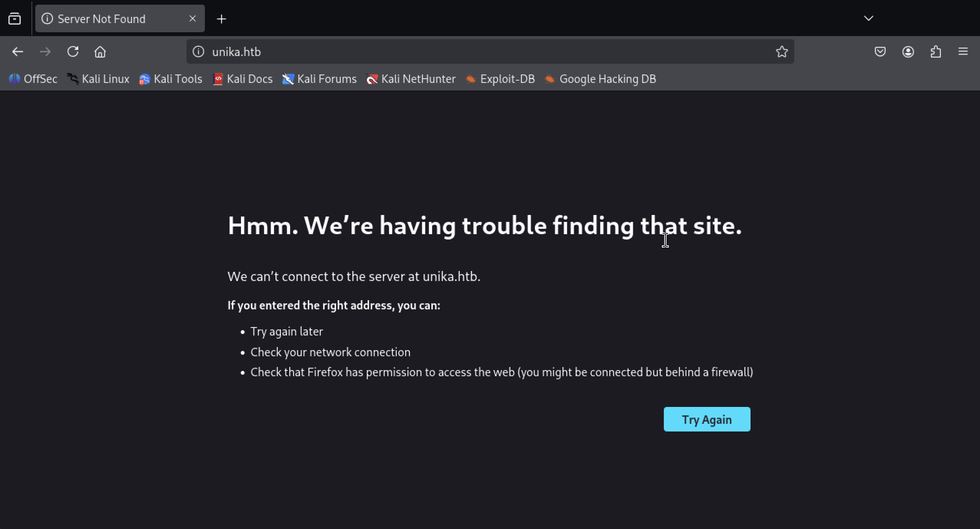
Task: Go to the Firefox home page
Action: coord(100,52)
